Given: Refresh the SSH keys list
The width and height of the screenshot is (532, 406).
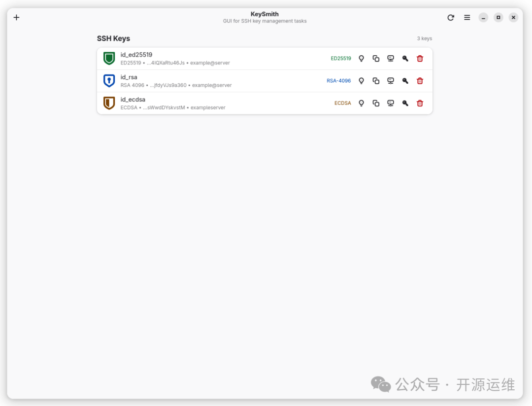Looking at the screenshot, I should [451, 18].
